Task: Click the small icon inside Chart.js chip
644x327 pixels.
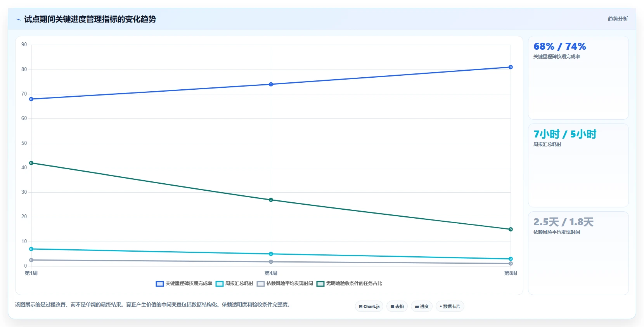Action: coord(360,306)
